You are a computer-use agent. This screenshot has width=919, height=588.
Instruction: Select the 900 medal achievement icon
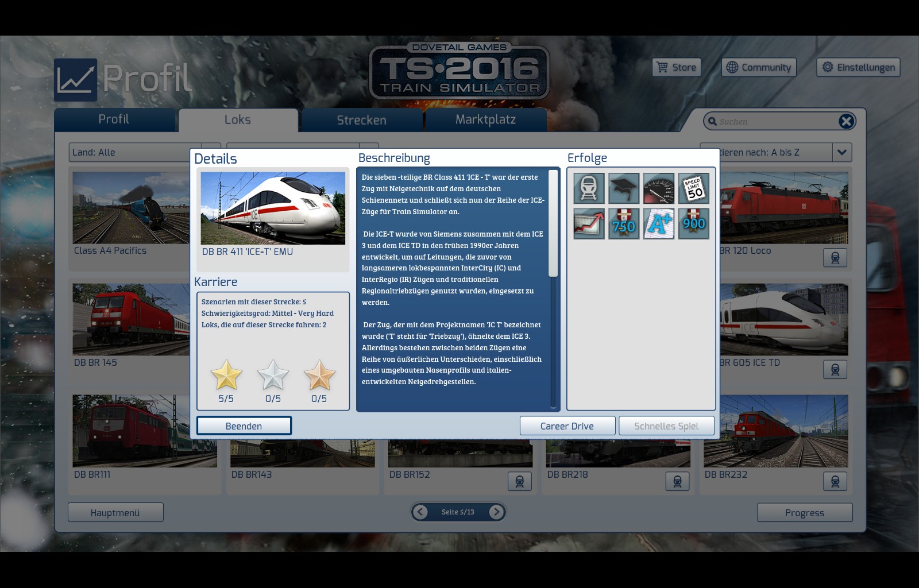pos(694,223)
